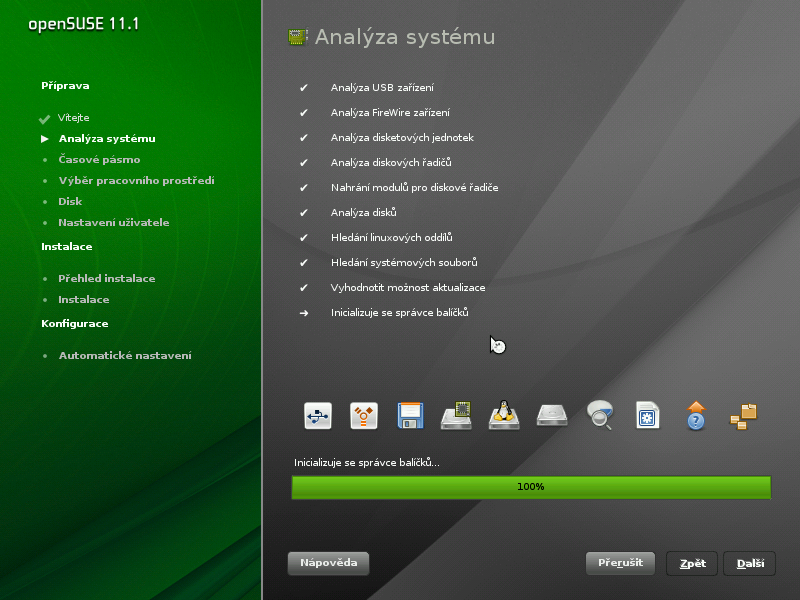Screen dimensions: 800x600
Task: Click checkmark beside Nahrání modulů pro diskové řadiče
Action: point(304,188)
